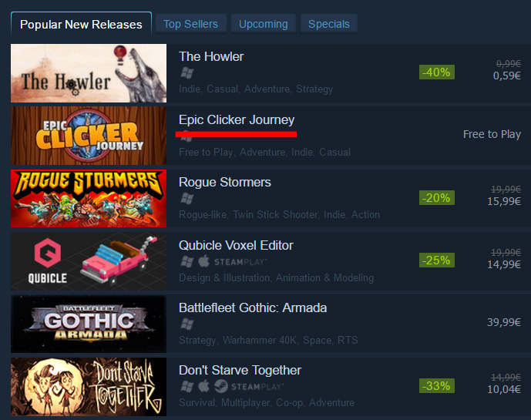
Task: Click Apple icon under Qubicle Voxel Editor
Action: pos(204,261)
